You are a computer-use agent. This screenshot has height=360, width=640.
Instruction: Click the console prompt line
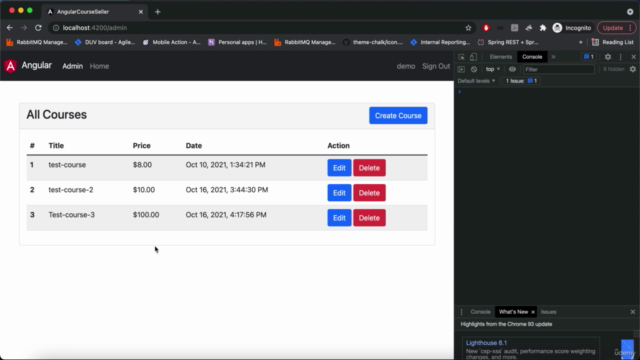547,92
